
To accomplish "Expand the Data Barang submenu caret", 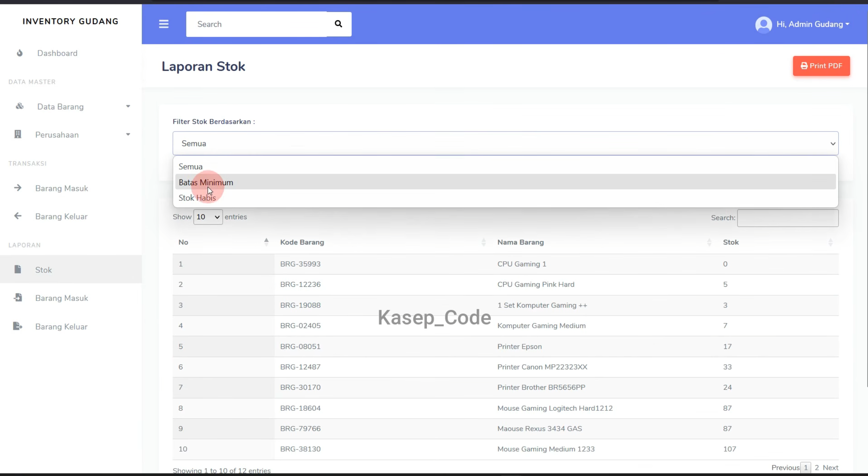I will pos(128,106).
